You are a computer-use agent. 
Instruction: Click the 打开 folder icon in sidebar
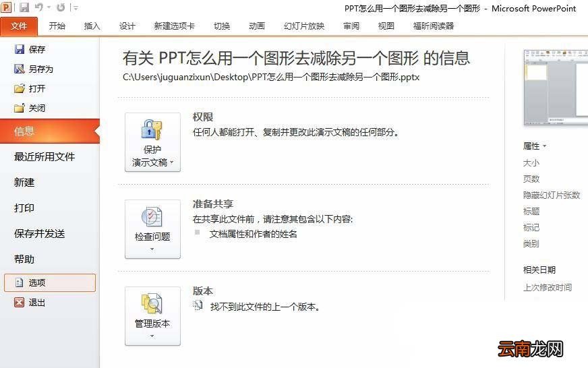click(x=19, y=88)
